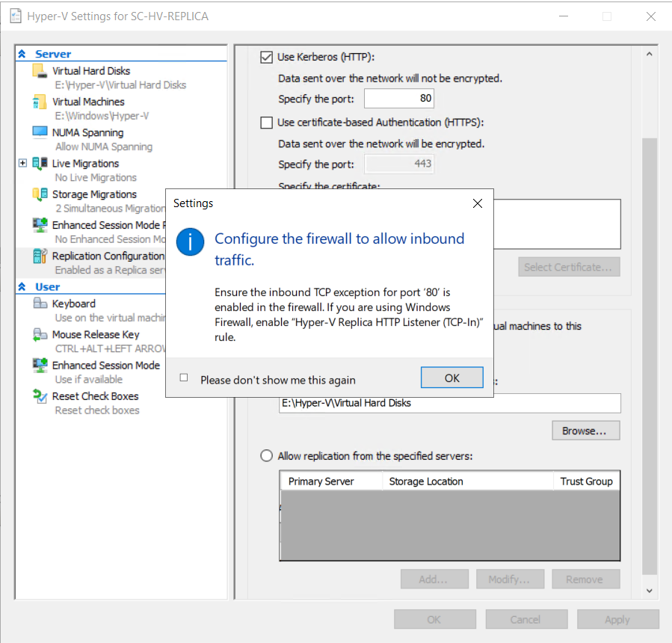Screen dimensions: 672x643
Task: Click 'Configure the firewall to allow inbound traffic' heading
Action: (x=339, y=249)
